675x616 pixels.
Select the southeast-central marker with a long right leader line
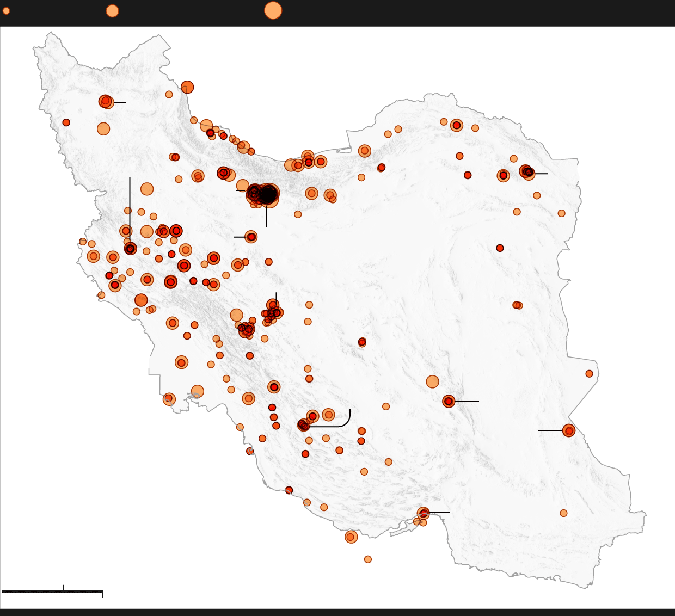(449, 402)
